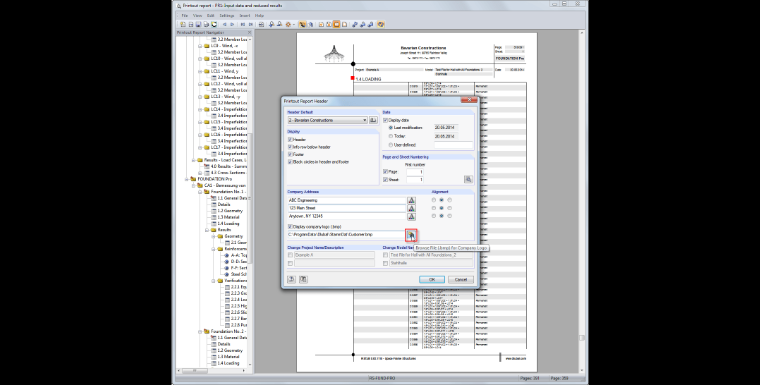Toggle the Footer checkbox
The width and height of the screenshot is (760, 385).
pyautogui.click(x=290, y=154)
